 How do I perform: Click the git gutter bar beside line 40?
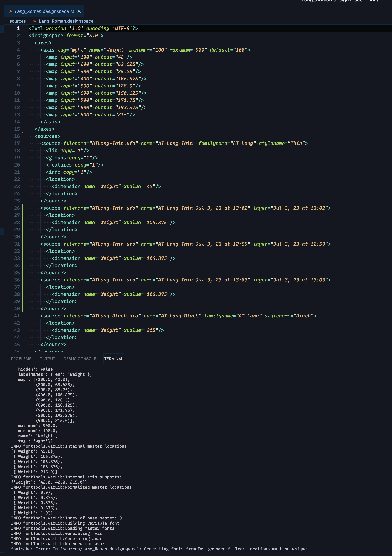pos(22,309)
